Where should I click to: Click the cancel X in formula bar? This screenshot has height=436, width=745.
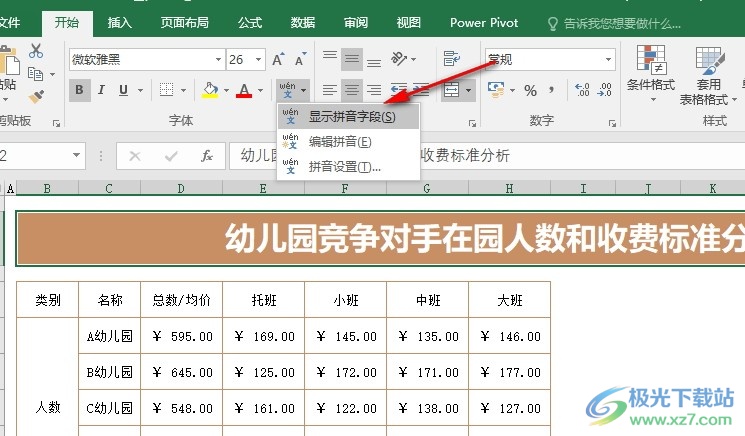[135, 156]
